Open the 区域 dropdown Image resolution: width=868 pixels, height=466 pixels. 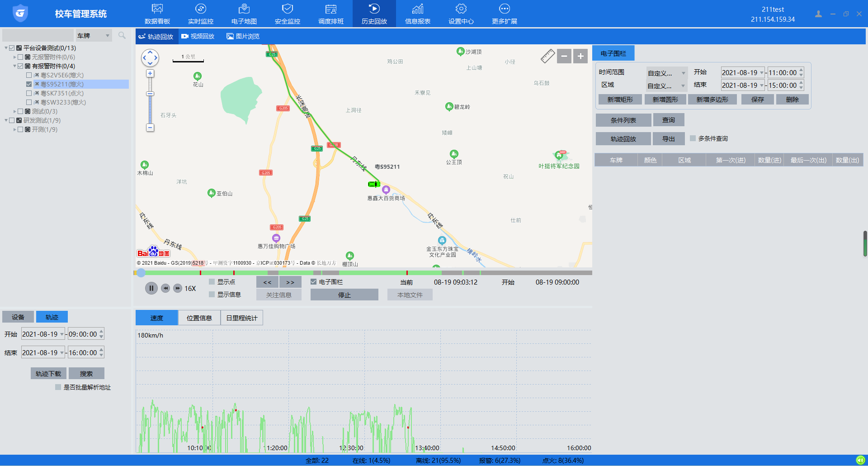(667, 85)
